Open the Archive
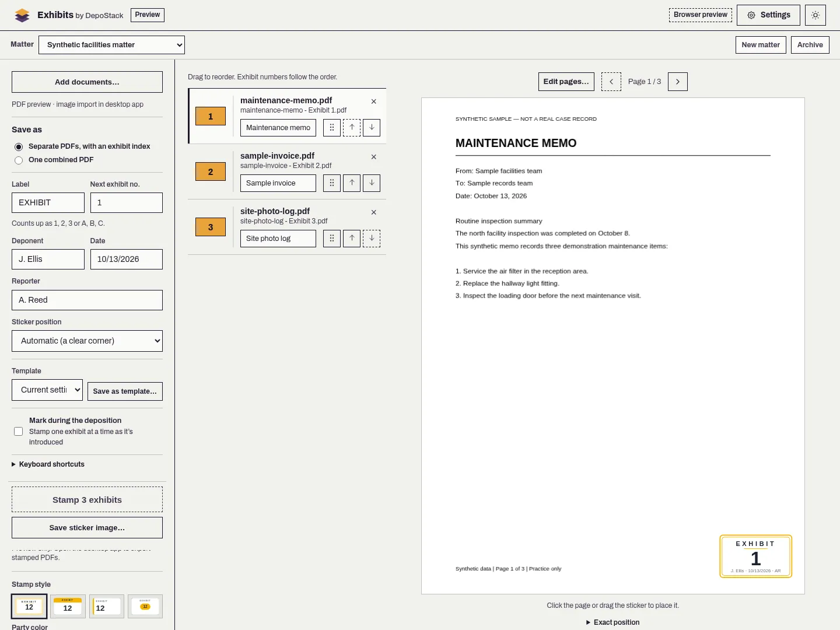Viewport: 840px width, 630px height. pos(810,45)
